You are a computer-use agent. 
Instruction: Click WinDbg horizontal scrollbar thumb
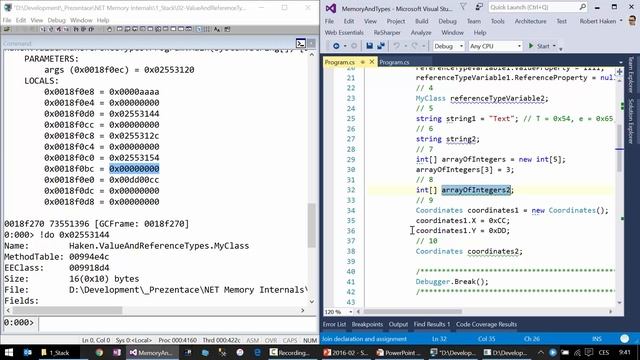point(67,311)
